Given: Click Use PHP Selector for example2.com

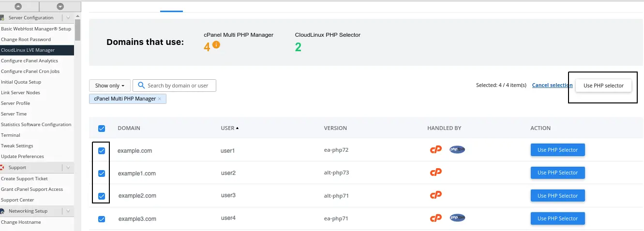Looking at the screenshot, I should click(557, 196).
